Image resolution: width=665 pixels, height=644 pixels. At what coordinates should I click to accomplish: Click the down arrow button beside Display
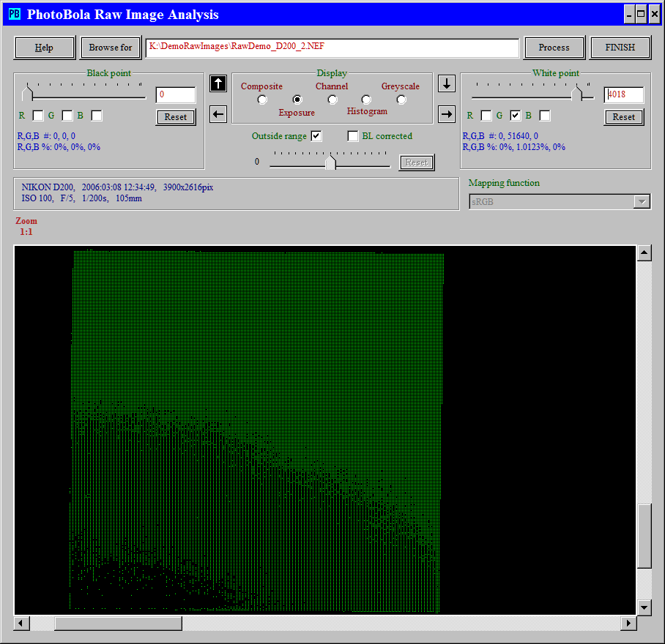[447, 83]
